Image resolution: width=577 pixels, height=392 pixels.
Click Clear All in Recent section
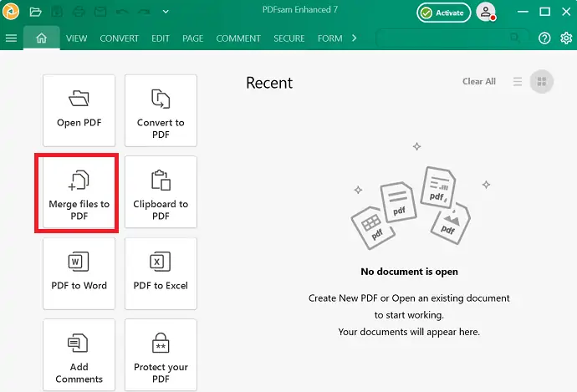click(479, 81)
